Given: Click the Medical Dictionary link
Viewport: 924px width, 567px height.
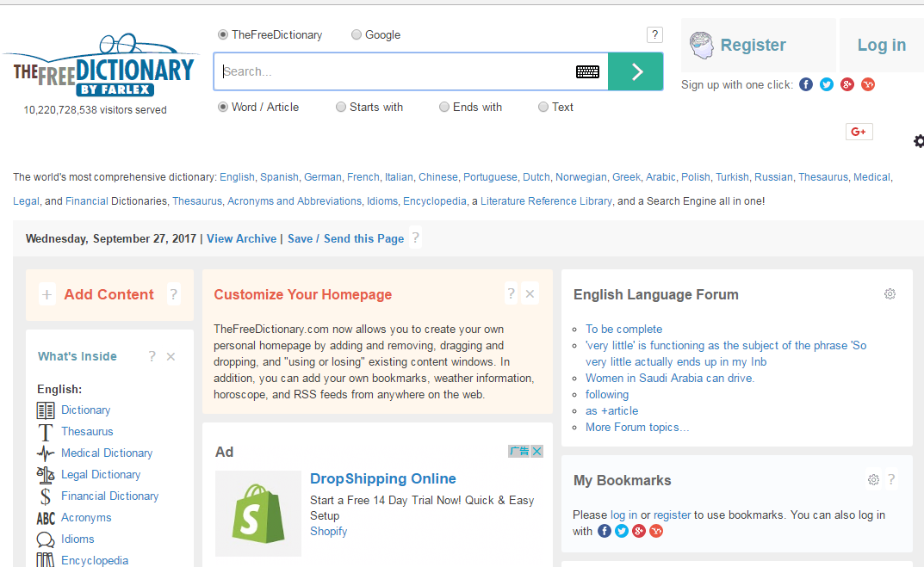Looking at the screenshot, I should point(107,453).
